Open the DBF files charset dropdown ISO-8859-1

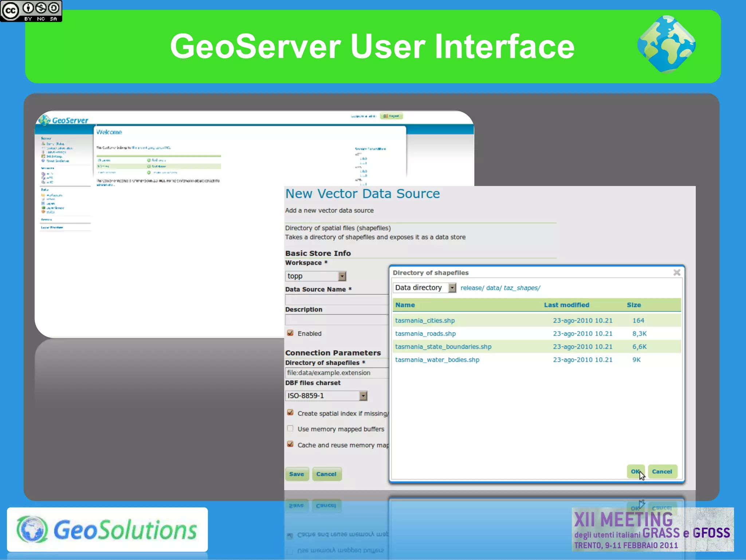point(326,396)
